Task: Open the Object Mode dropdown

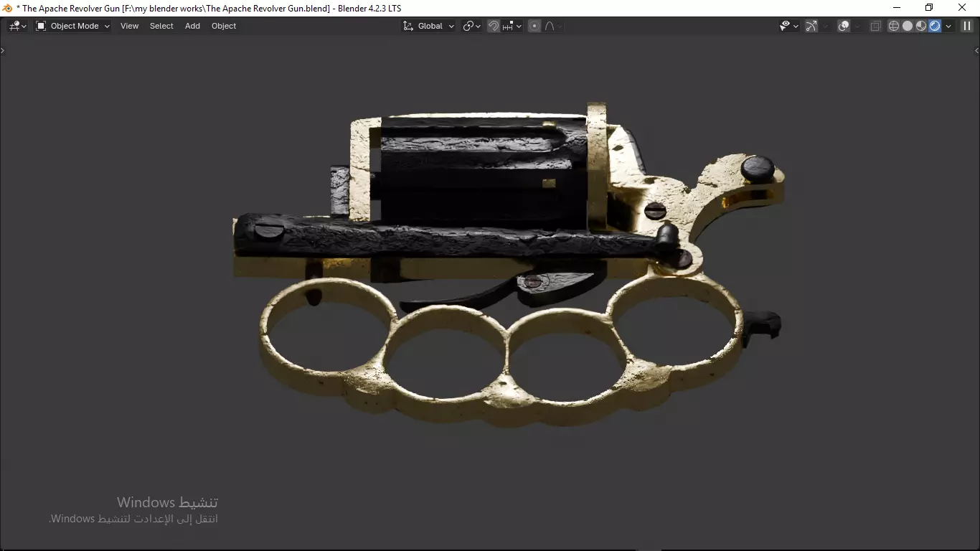Action: tap(72, 26)
